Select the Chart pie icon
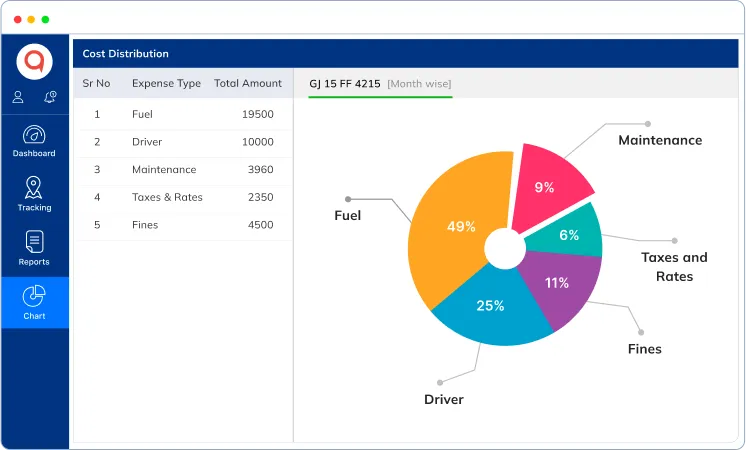 (x=34, y=296)
